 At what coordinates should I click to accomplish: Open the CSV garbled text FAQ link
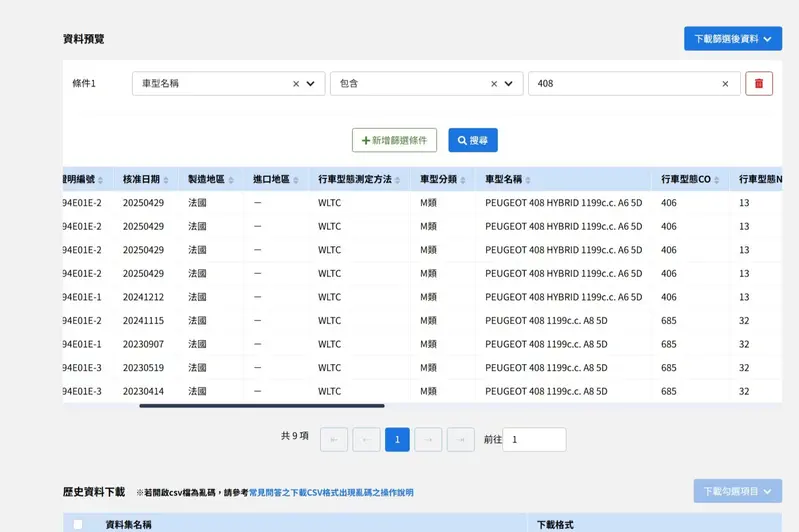pyautogui.click(x=330, y=493)
